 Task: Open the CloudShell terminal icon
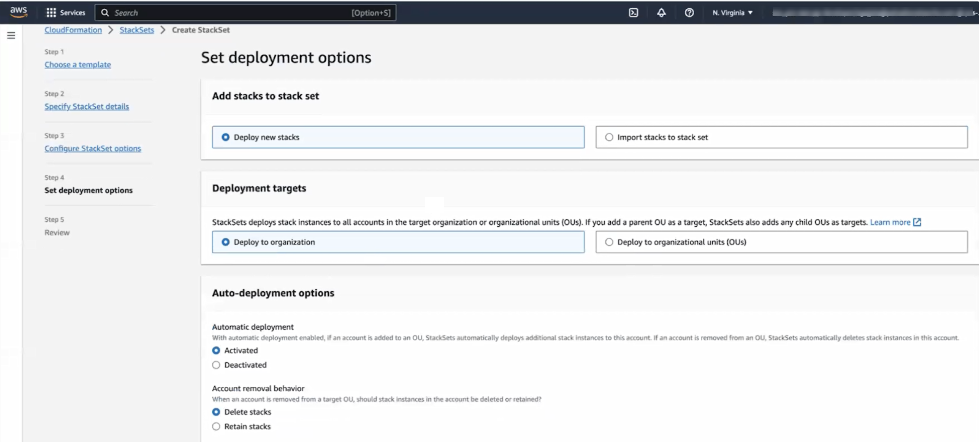pos(633,13)
